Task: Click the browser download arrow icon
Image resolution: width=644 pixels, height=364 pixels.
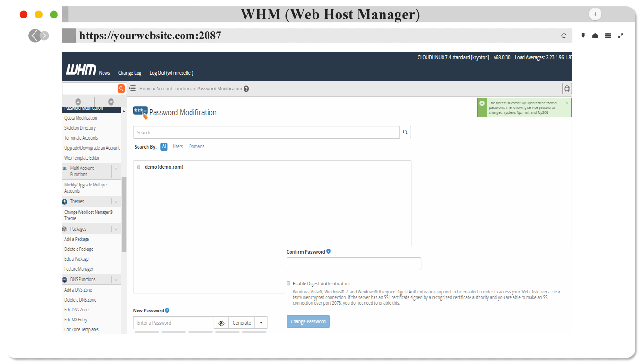Action: (x=583, y=36)
